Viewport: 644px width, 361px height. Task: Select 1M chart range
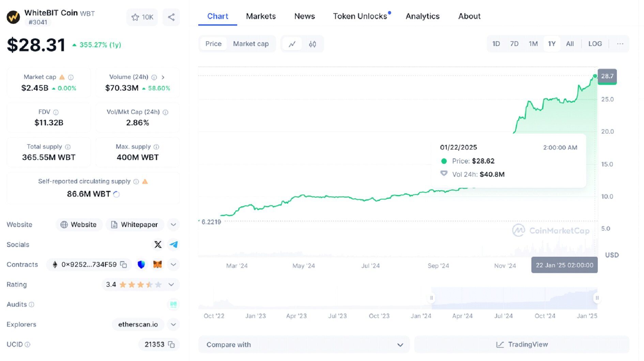point(533,44)
